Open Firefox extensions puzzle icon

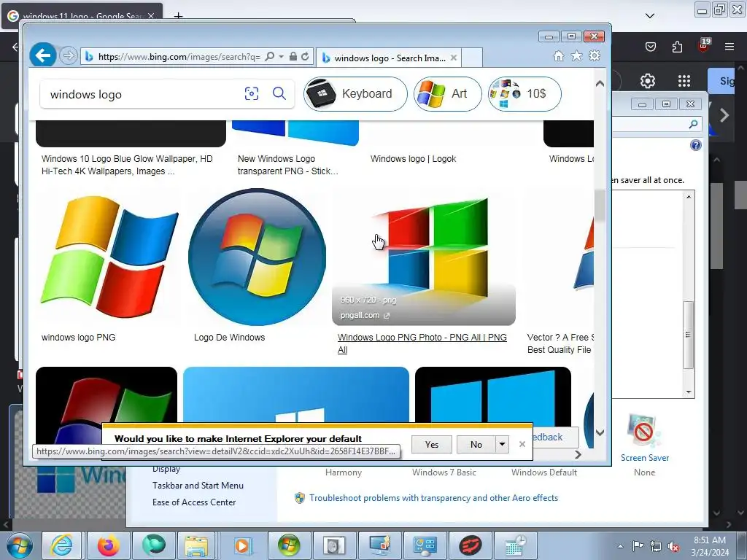point(677,46)
